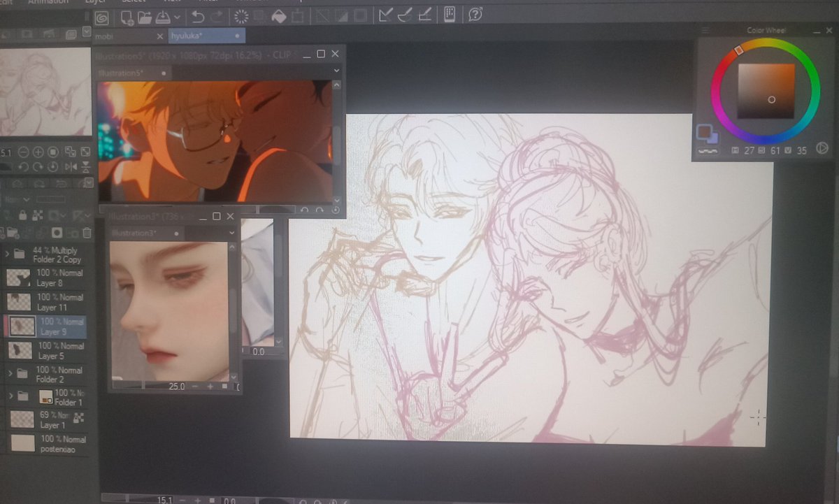The height and width of the screenshot is (504, 839).
Task: Expand Folder 2 in the layer list
Action: coord(10,373)
